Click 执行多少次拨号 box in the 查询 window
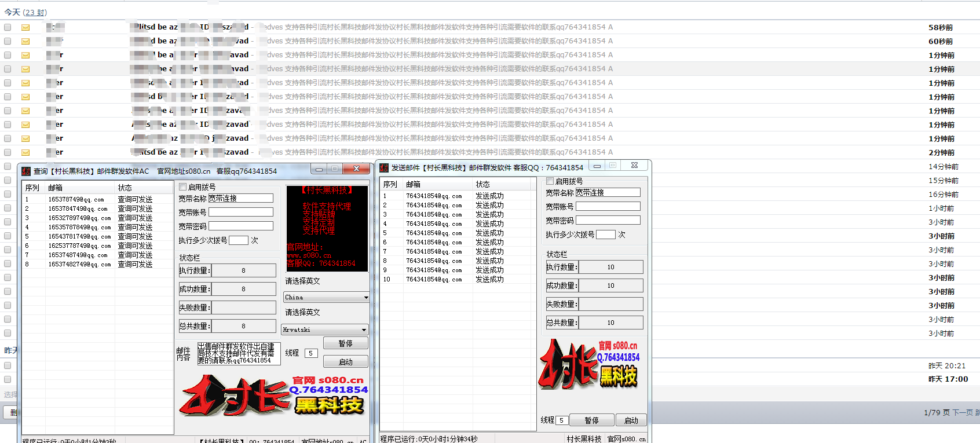This screenshot has height=443, width=980. pyautogui.click(x=239, y=240)
